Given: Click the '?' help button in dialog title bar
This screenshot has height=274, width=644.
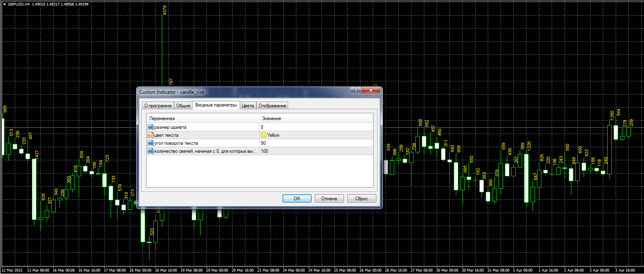Looking at the screenshot, I should (356, 91).
